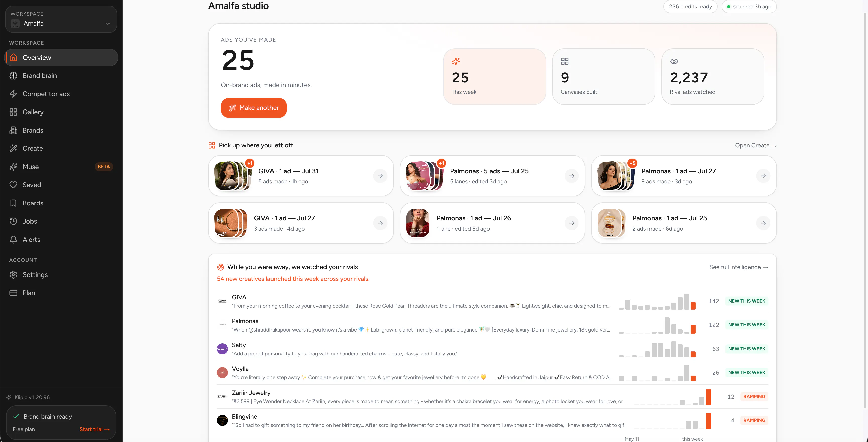Open the Jobs section
The image size is (868, 442).
pos(61,221)
